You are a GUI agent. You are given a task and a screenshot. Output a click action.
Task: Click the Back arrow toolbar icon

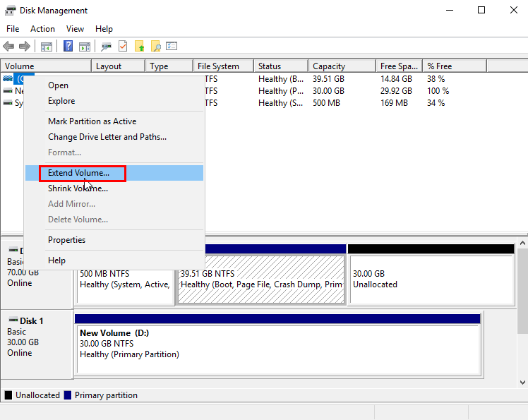click(x=8, y=46)
